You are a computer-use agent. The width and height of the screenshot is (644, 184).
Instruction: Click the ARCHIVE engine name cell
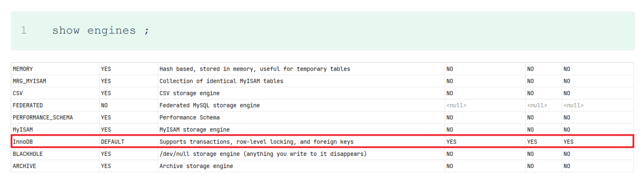[24, 166]
